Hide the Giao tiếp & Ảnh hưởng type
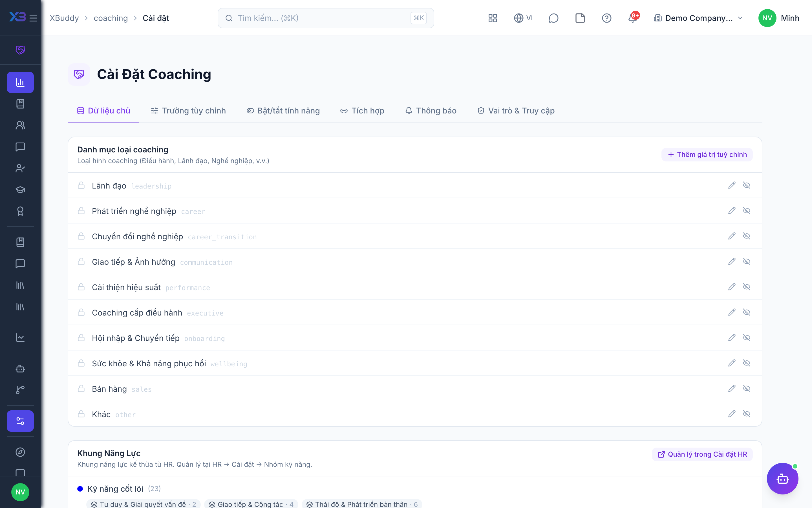This screenshot has height=508, width=812. click(747, 261)
